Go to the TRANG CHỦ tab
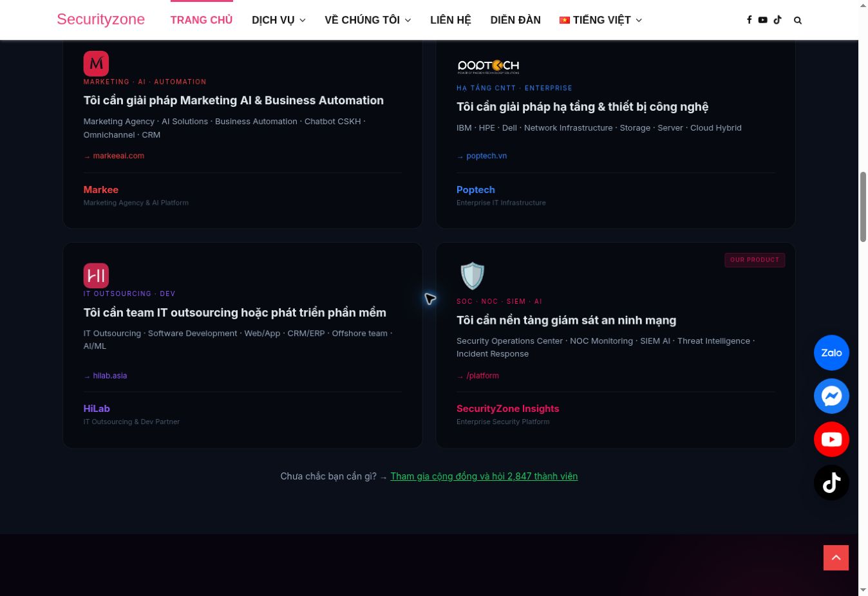Screen dimensions: 868x596 point(202,20)
